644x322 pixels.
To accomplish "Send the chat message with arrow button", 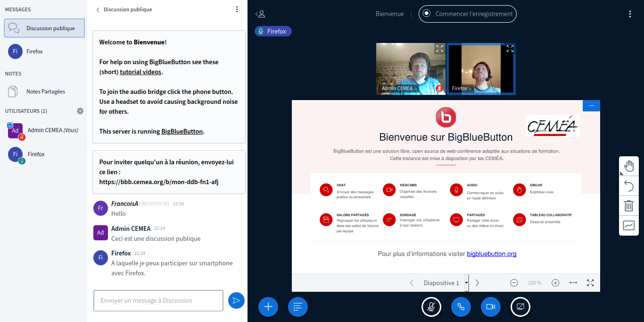I will pos(236,300).
